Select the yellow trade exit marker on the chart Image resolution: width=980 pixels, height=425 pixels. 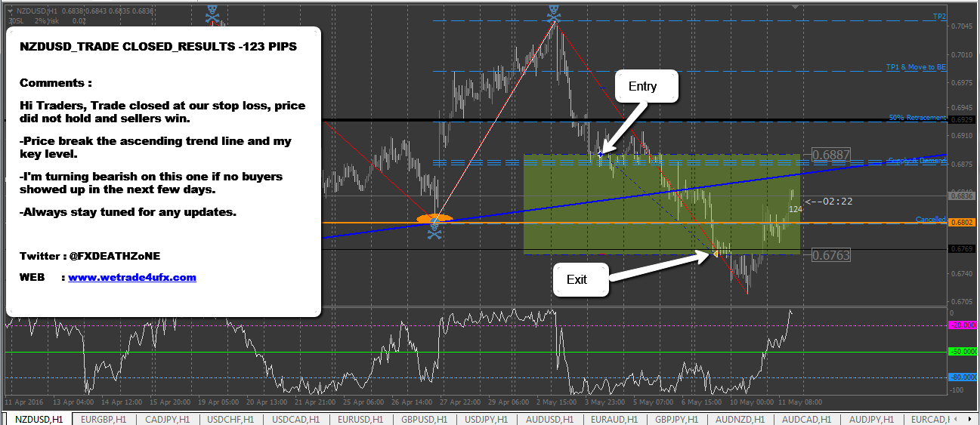tap(714, 254)
